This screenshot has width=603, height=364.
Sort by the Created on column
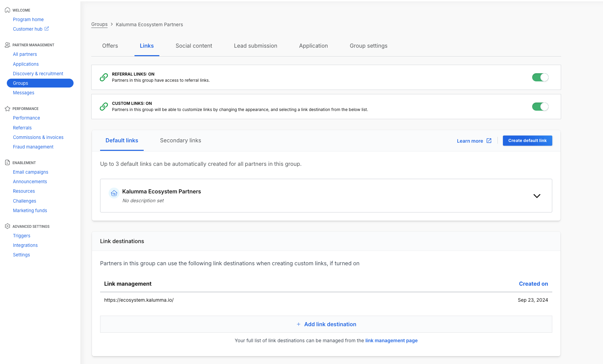(x=534, y=284)
